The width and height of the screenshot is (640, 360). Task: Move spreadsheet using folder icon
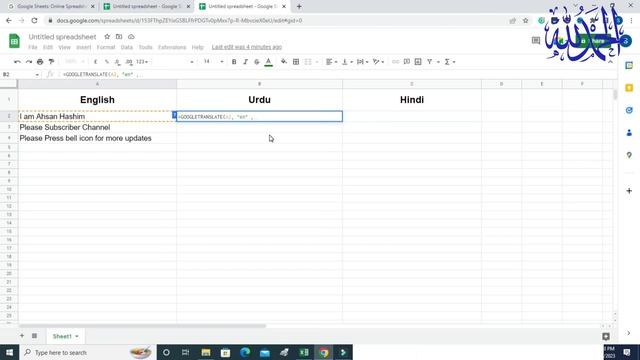pos(119,37)
